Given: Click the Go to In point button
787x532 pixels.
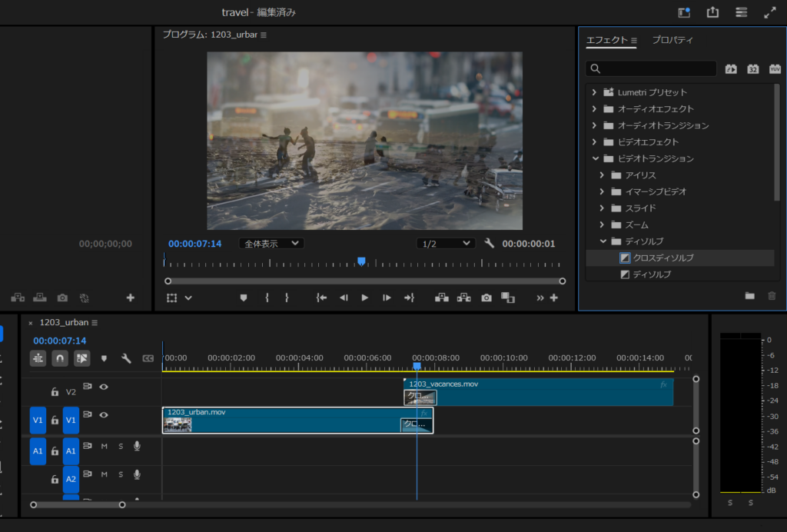Looking at the screenshot, I should click(322, 298).
